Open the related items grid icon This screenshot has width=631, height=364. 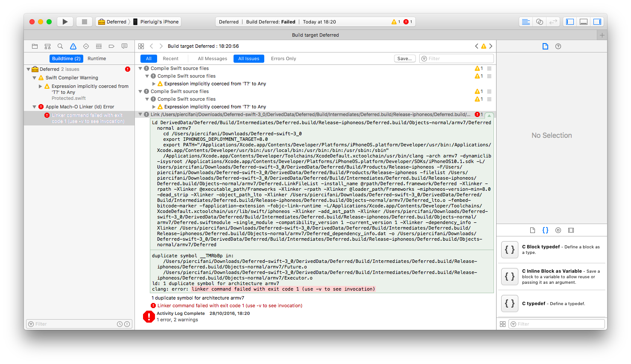141,46
